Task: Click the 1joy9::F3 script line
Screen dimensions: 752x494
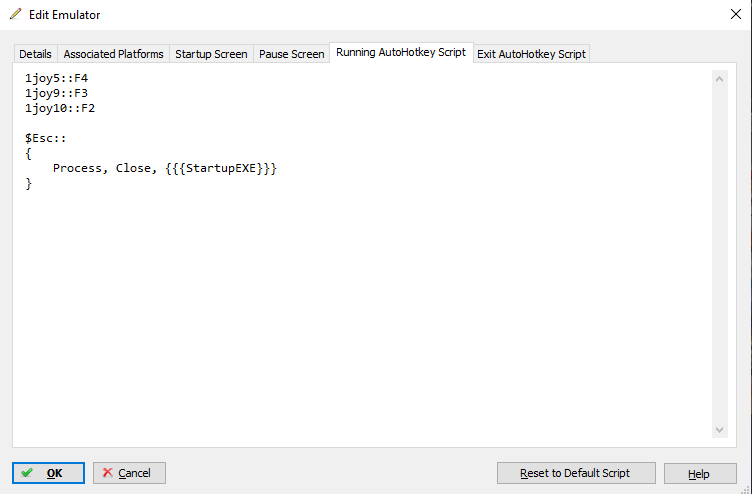Action: 57,93
